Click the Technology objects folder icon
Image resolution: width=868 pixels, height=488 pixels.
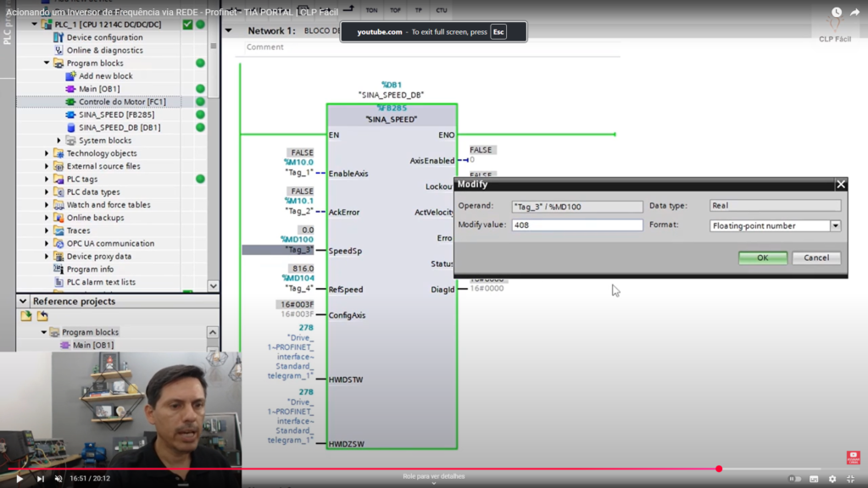58,153
